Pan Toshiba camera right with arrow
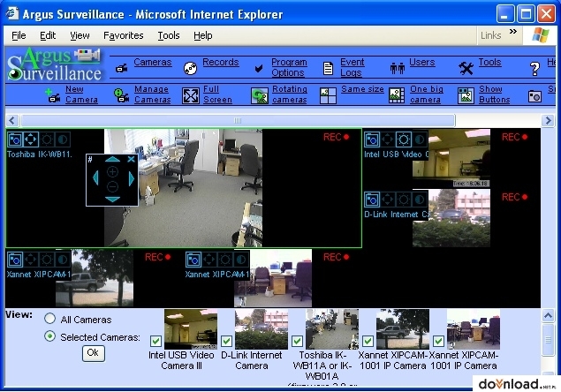The image size is (561, 392). coord(132,178)
